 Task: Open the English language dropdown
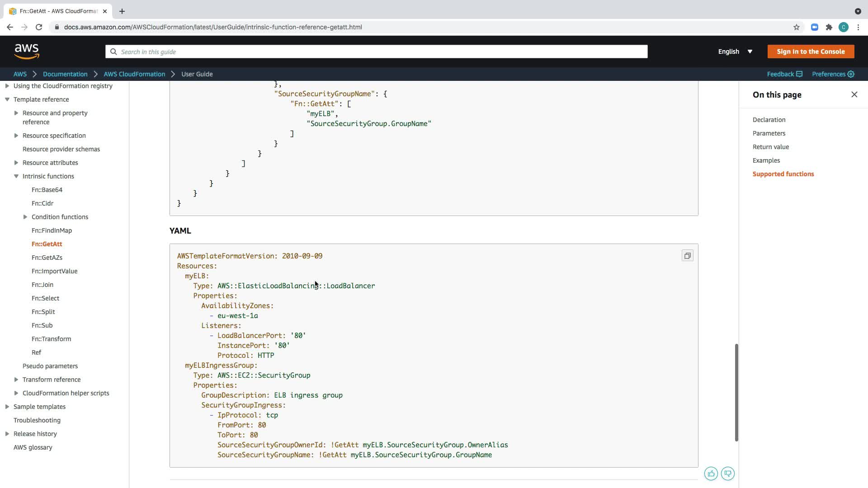pyautogui.click(x=735, y=52)
